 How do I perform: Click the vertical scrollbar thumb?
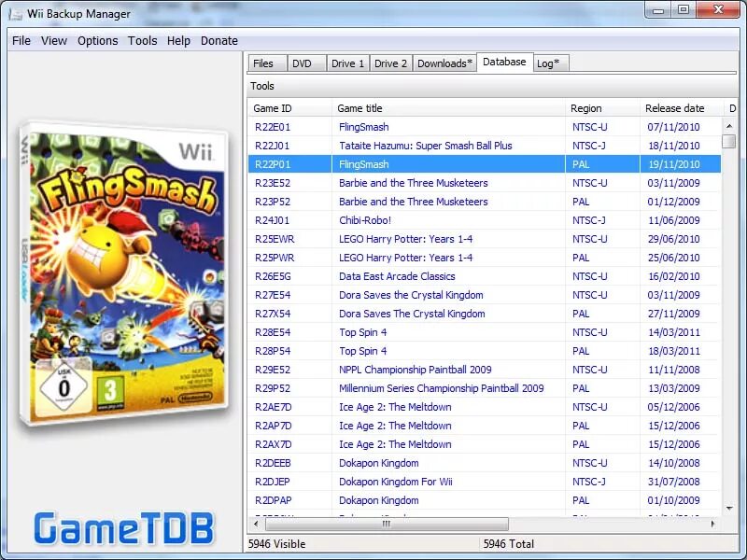729,142
